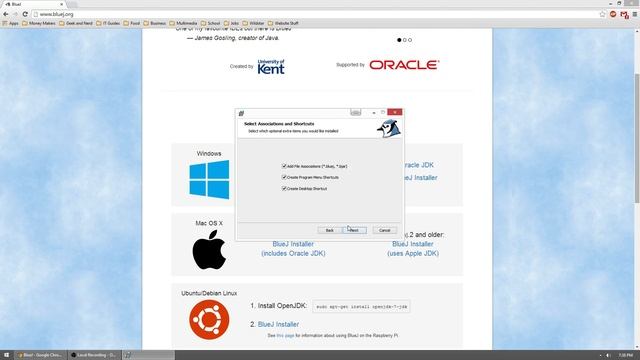The height and width of the screenshot is (360, 640).
Task: Close the installer with red X
Action: click(395, 112)
